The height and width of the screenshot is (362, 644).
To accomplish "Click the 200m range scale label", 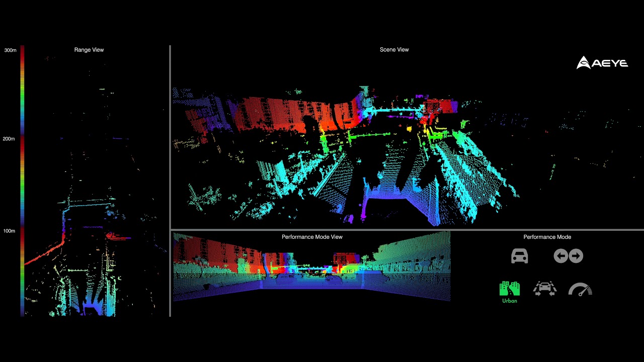I will pyautogui.click(x=9, y=139).
